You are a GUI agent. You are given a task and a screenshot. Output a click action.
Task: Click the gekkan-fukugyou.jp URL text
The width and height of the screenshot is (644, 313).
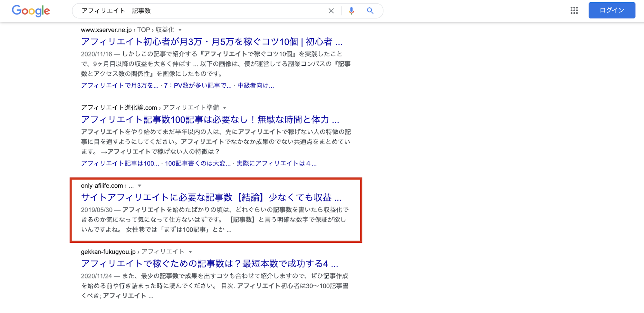pyautogui.click(x=108, y=252)
